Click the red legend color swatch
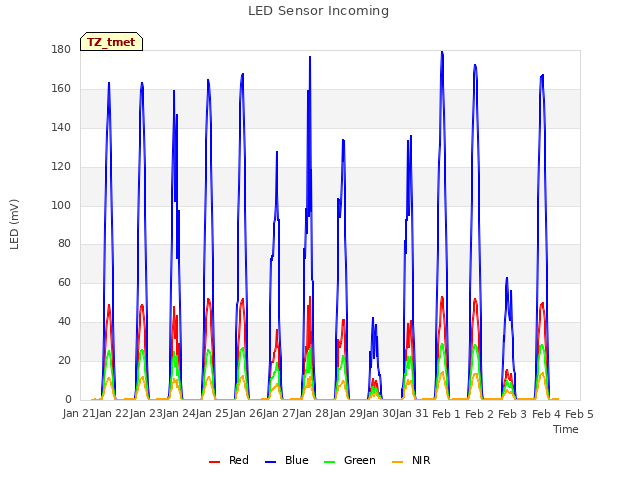The width and height of the screenshot is (640, 480). pos(214,462)
